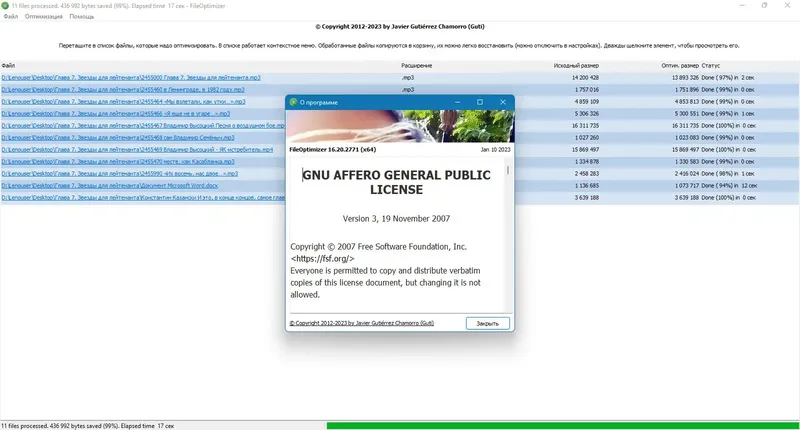Open the Документ Microsoft Word.docx file link
This screenshot has width=800, height=430.
[110, 185]
